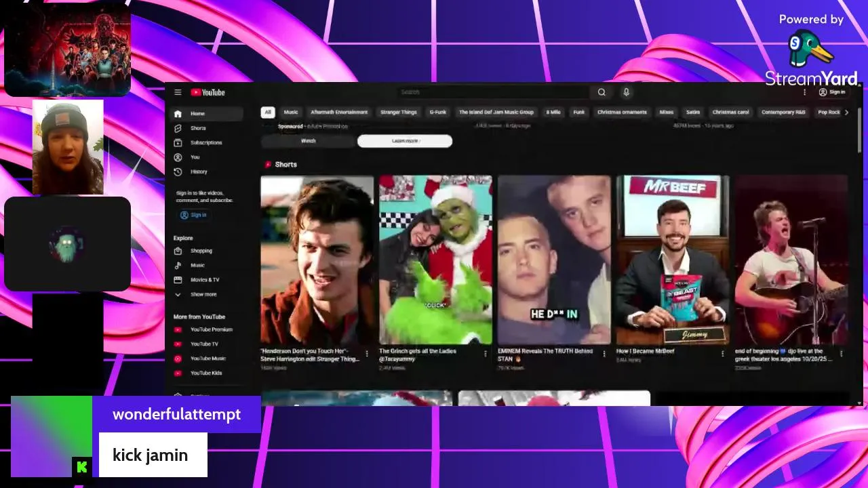
Task: Click the sponsored Watch button
Action: click(309, 141)
